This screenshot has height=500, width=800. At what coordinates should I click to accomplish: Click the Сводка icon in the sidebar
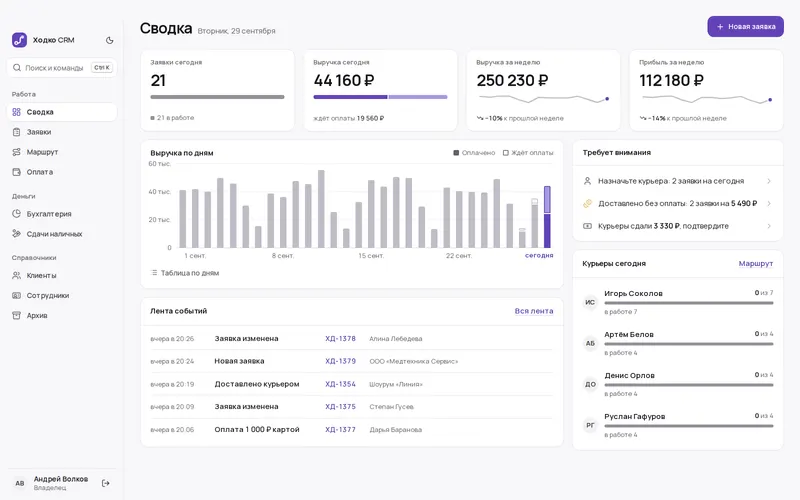pyautogui.click(x=16, y=112)
